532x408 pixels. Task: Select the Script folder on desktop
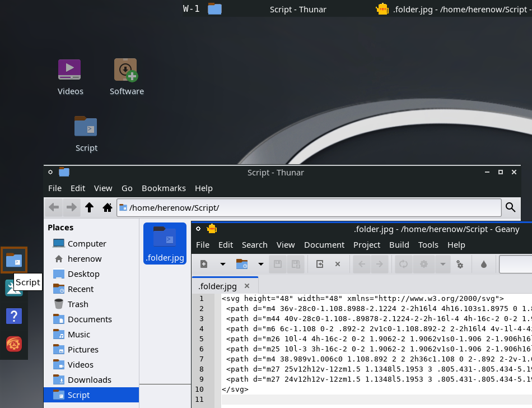86,134
